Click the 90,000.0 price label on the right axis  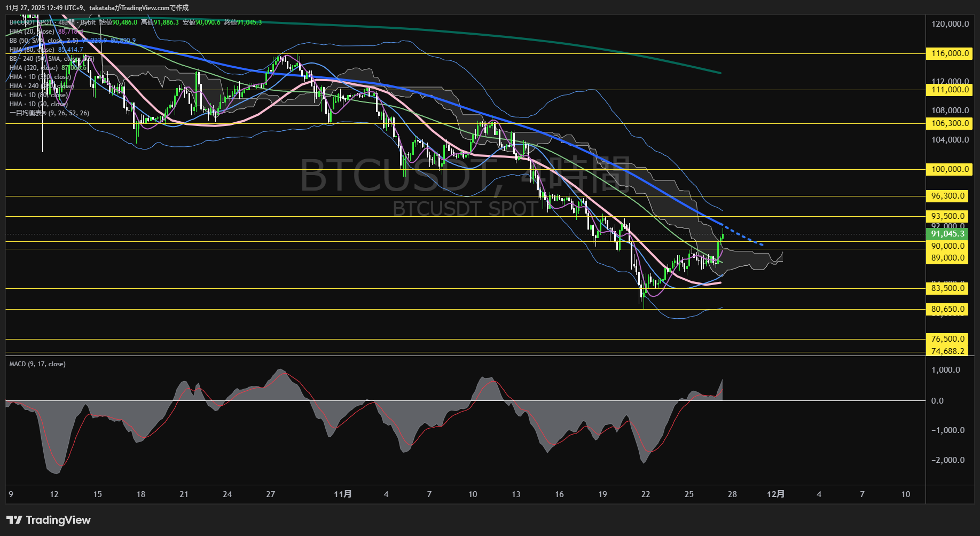point(947,246)
